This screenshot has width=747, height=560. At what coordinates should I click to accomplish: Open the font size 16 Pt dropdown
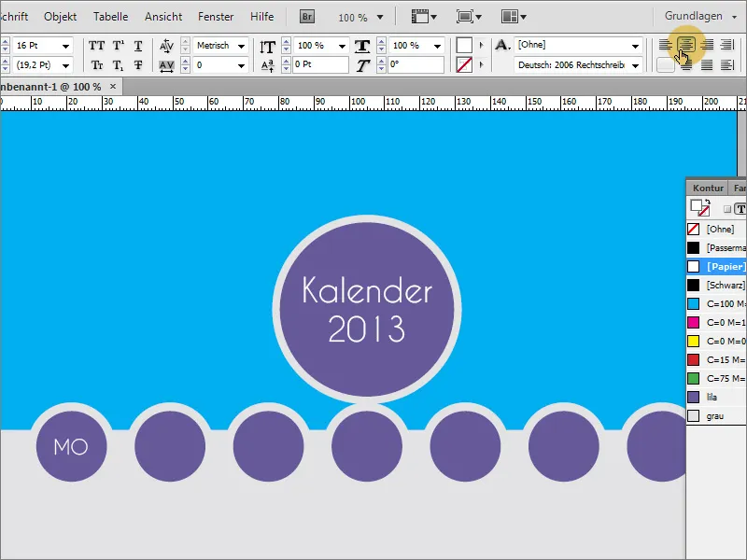click(65, 46)
